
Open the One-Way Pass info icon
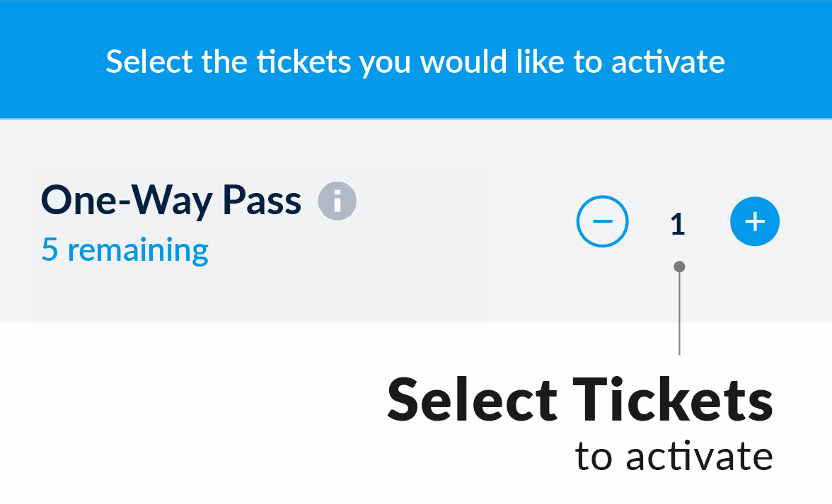point(337,201)
